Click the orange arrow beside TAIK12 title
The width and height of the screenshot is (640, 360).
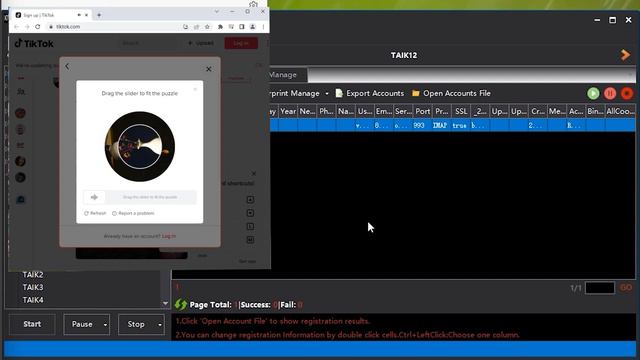click(625, 55)
